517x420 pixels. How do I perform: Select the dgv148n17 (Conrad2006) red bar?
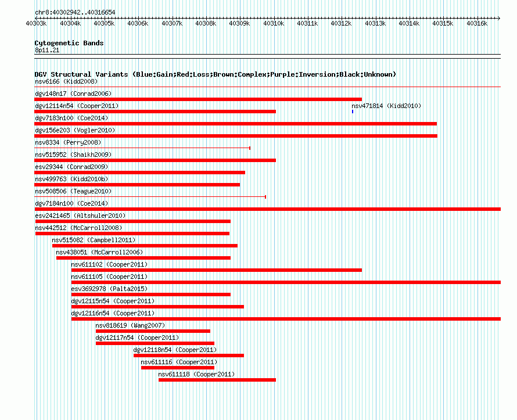(198, 99)
